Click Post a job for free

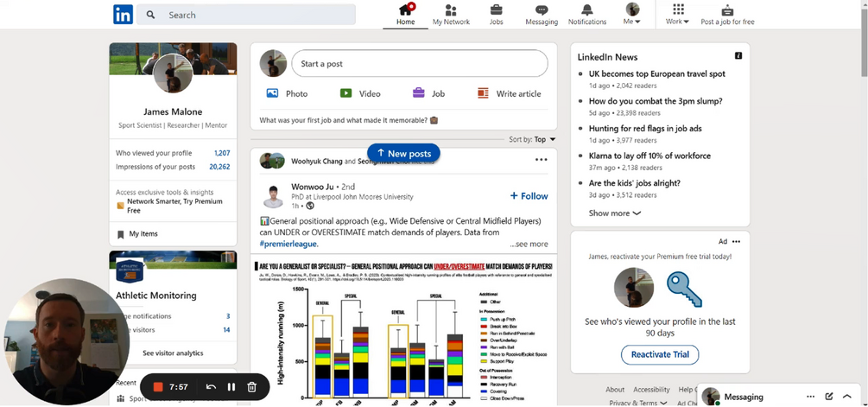coord(727,15)
